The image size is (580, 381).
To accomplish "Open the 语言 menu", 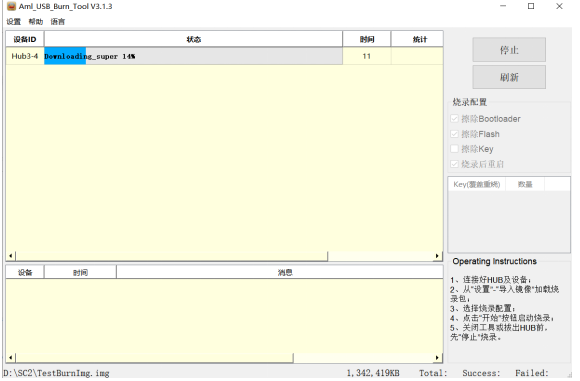I will click(x=58, y=21).
